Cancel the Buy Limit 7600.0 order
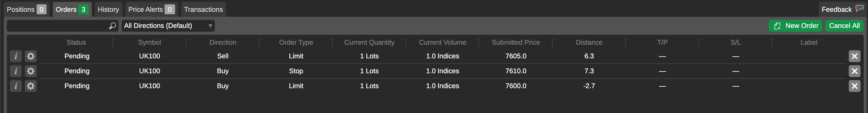 coord(854,86)
